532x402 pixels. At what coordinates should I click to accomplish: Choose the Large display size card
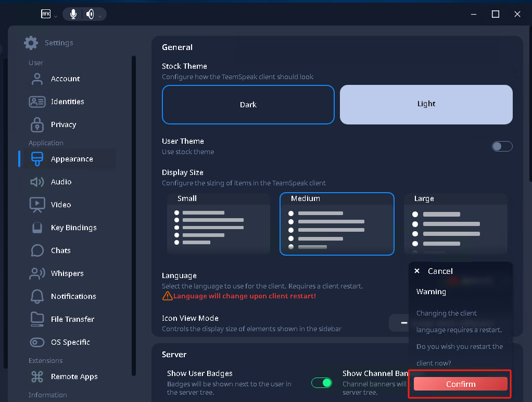(x=455, y=223)
